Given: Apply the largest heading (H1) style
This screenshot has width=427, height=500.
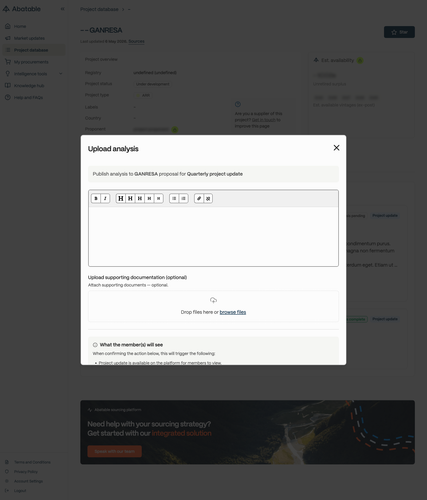Looking at the screenshot, I should pyautogui.click(x=121, y=199).
